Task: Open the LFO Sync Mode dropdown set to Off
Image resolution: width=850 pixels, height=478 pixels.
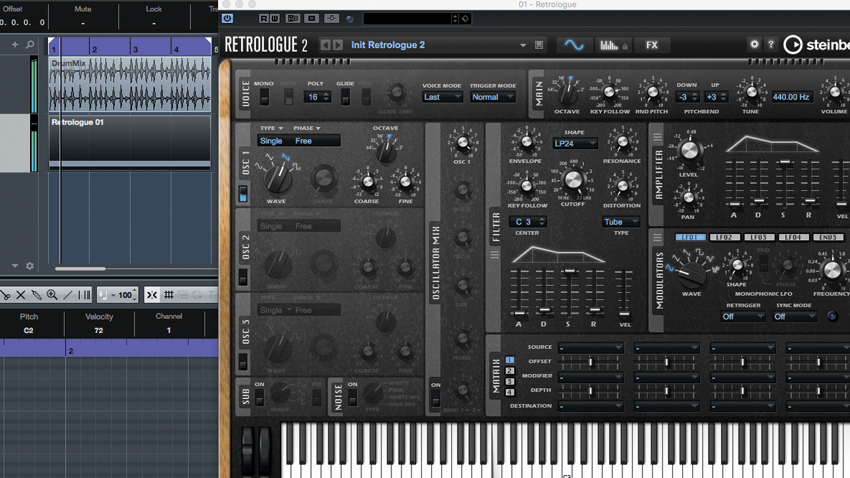Action: point(794,316)
